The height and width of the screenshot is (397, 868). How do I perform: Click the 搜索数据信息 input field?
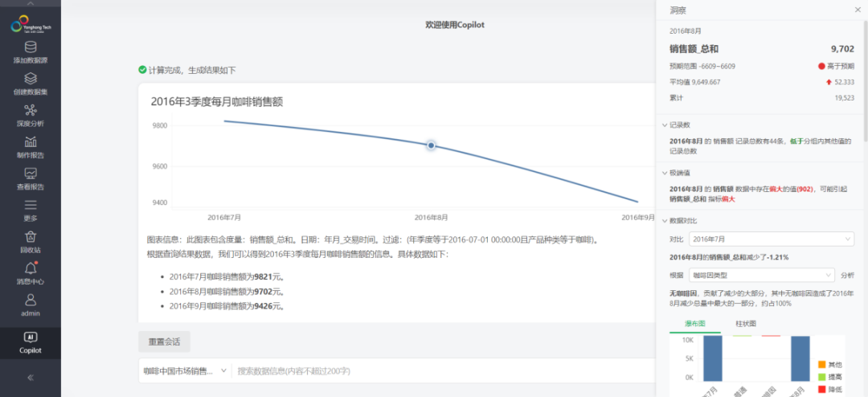tap(442, 370)
